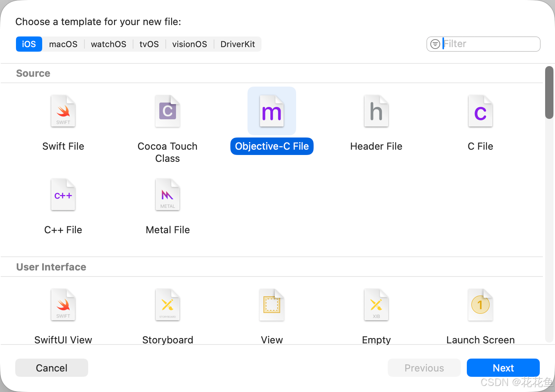Switch to the DriverKit platform tab
Image resolution: width=555 pixels, height=392 pixels.
pyautogui.click(x=238, y=44)
